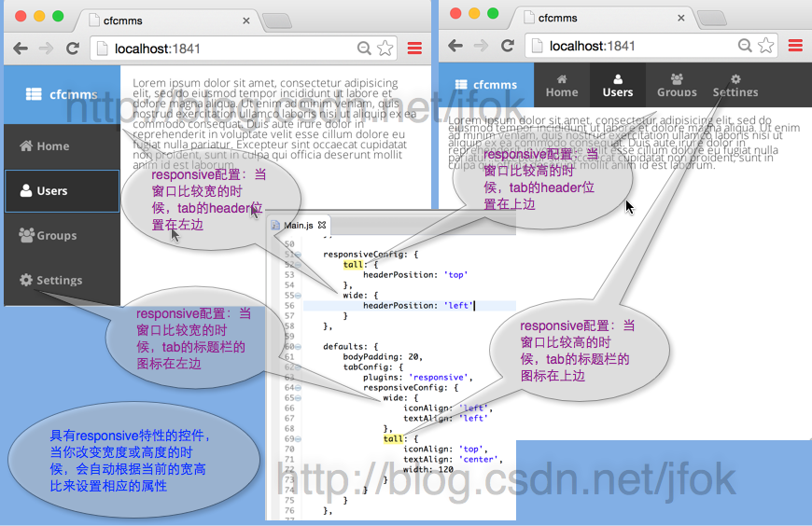Screen dimensions: 812x526
Task: Select Groups tab in left sidebar
Action: 63,236
